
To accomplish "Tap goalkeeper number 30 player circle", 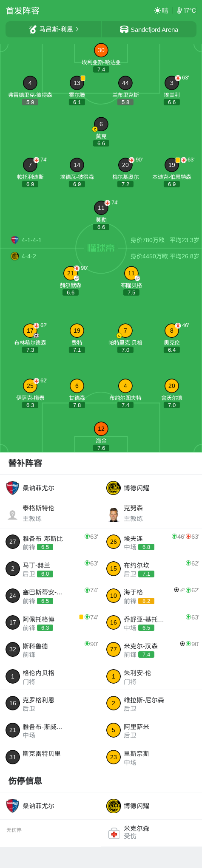I will pyautogui.click(x=101, y=50).
